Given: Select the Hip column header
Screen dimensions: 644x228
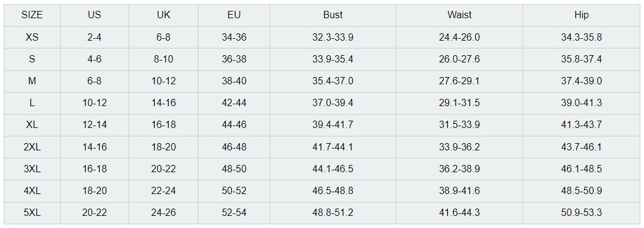Looking at the screenshot, I should [x=581, y=15].
